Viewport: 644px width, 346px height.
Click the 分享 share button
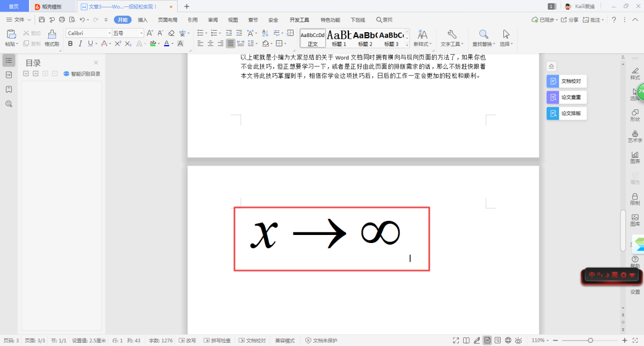click(570, 20)
